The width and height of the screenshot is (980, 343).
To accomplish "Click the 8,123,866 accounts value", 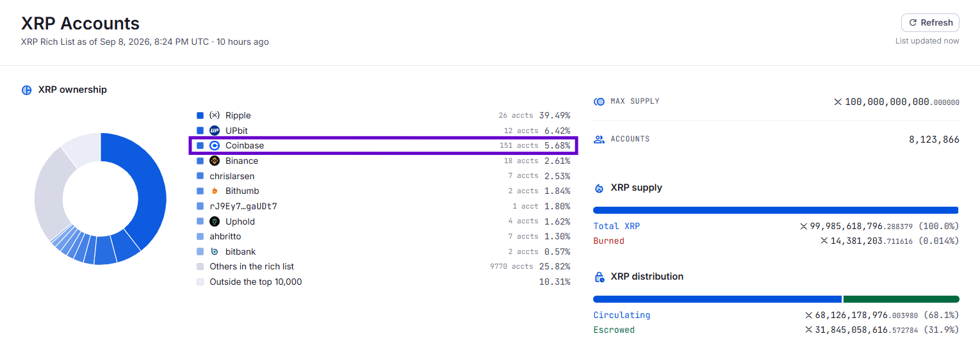I will click(934, 139).
